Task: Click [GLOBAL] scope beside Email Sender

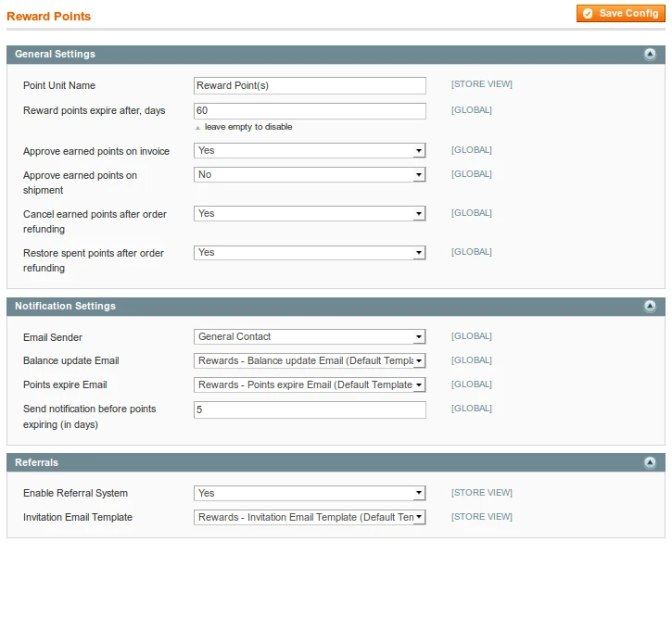Action: [471, 335]
